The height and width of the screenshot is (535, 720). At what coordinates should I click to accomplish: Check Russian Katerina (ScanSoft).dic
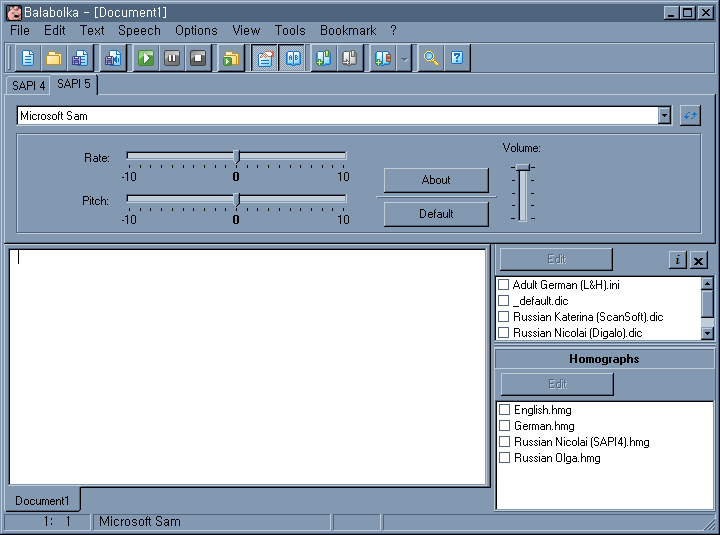(504, 317)
